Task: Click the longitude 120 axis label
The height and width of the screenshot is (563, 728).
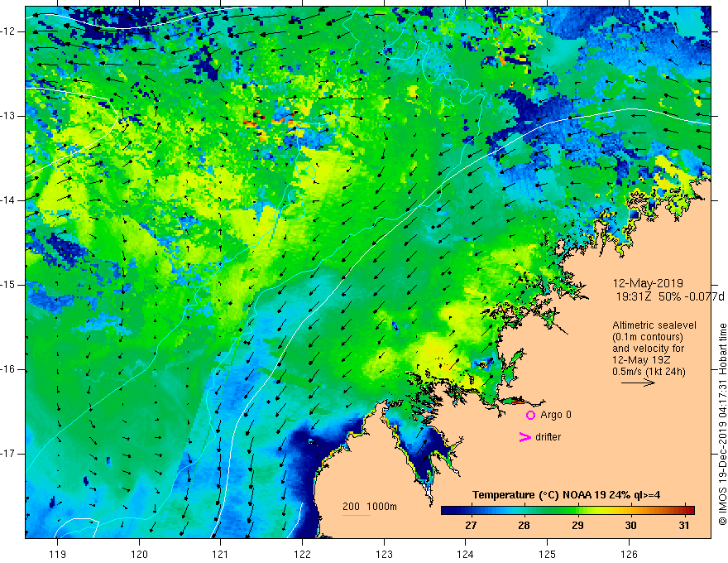Action: (139, 554)
